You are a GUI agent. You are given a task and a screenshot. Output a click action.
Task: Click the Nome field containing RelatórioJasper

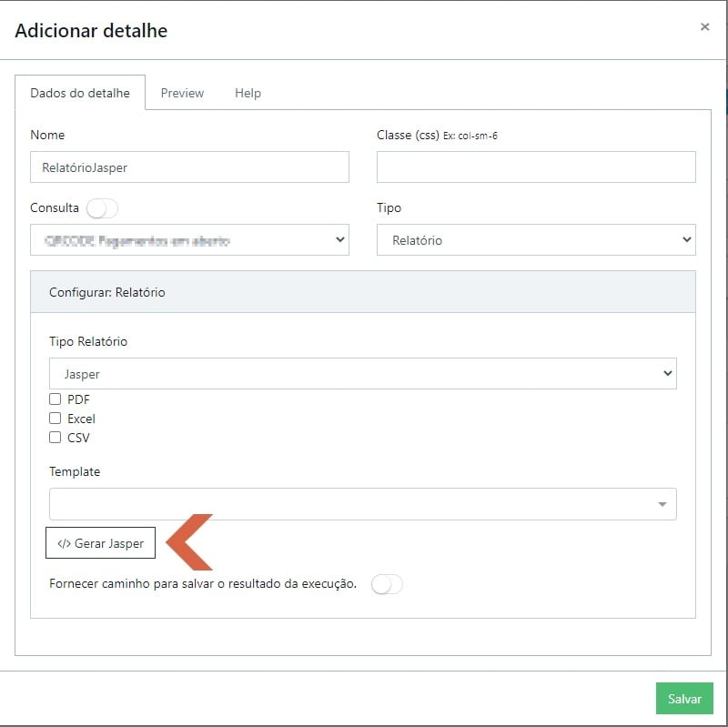(189, 167)
